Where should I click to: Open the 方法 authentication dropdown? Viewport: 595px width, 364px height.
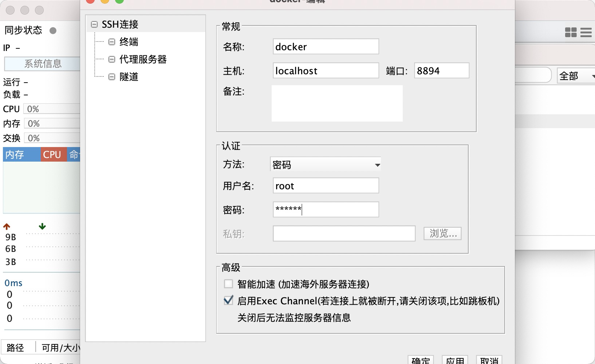[326, 165]
